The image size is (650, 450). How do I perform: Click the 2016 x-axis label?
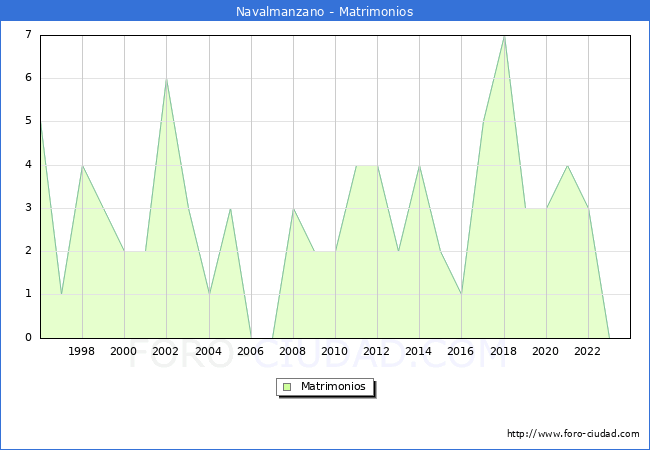pos(461,351)
